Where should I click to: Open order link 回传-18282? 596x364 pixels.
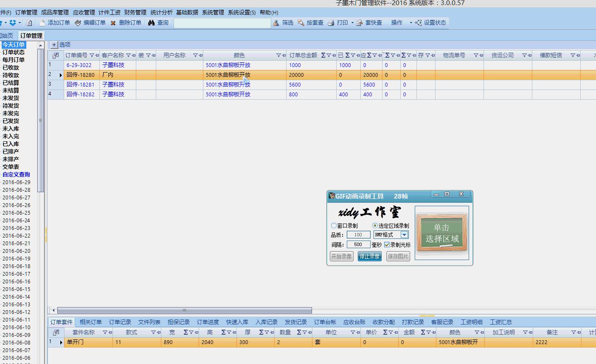81,95
